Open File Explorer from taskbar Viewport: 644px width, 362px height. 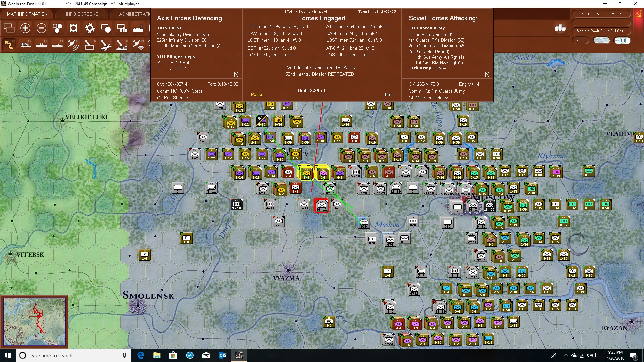coord(157,355)
